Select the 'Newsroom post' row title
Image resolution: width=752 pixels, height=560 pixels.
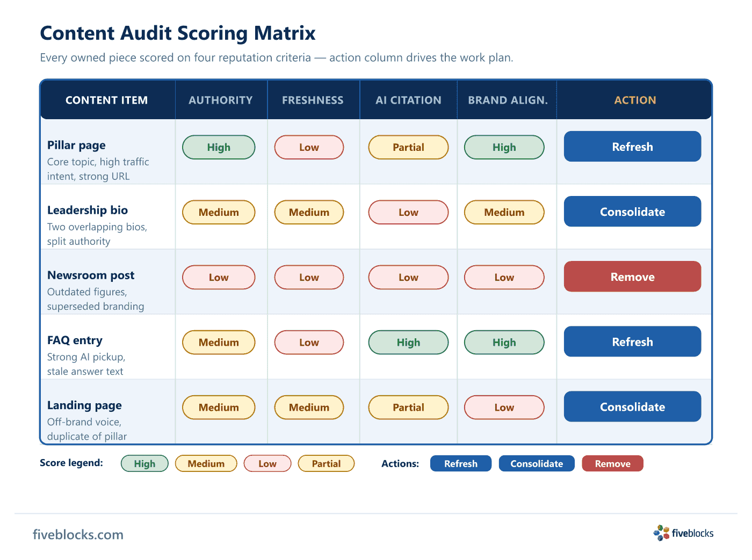91,275
